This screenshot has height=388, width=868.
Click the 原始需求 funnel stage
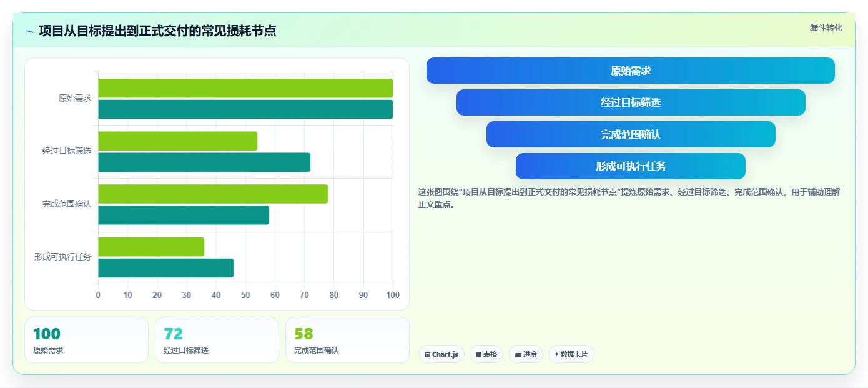631,71
